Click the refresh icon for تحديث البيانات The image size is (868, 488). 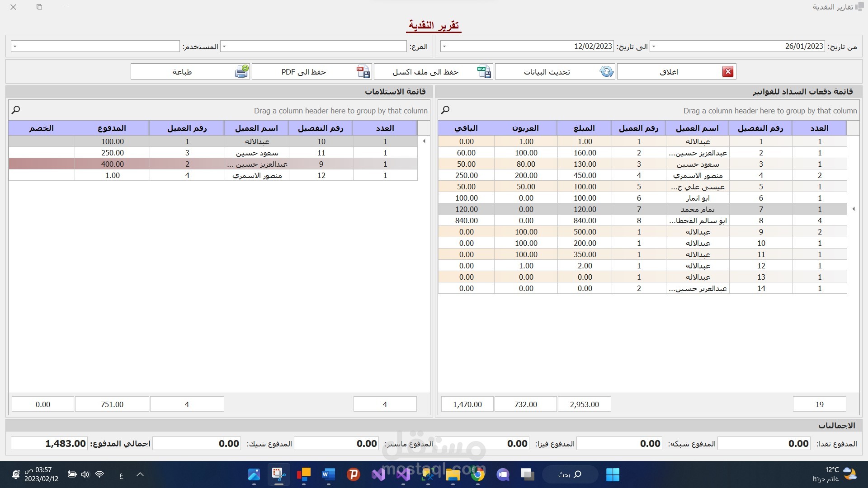coord(606,71)
